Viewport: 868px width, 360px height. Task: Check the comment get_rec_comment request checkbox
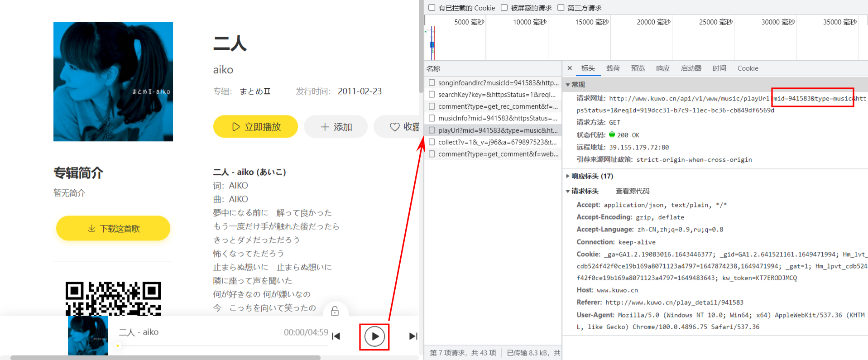pos(432,106)
